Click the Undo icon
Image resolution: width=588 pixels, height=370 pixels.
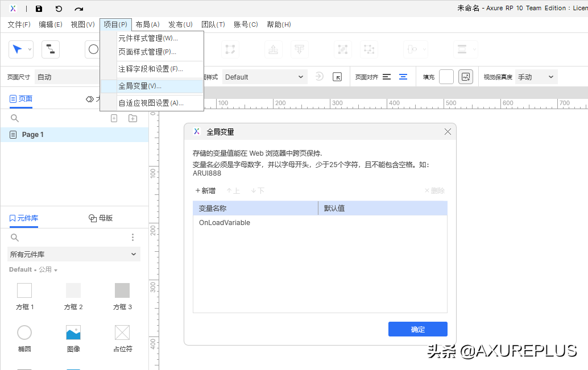(59, 9)
